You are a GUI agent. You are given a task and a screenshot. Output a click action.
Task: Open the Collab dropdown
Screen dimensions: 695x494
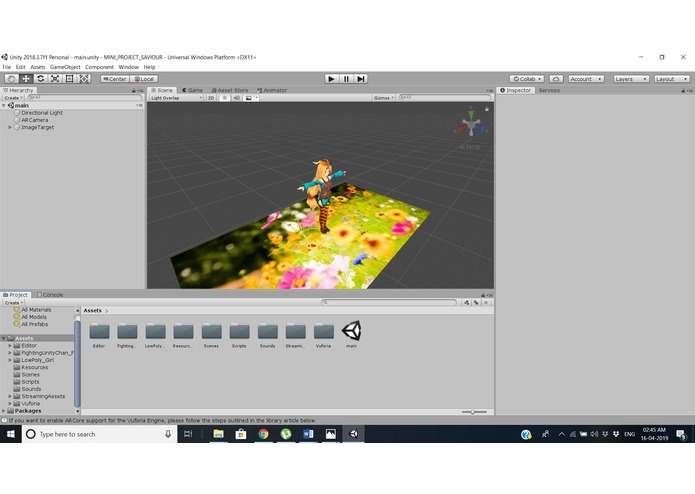point(527,79)
